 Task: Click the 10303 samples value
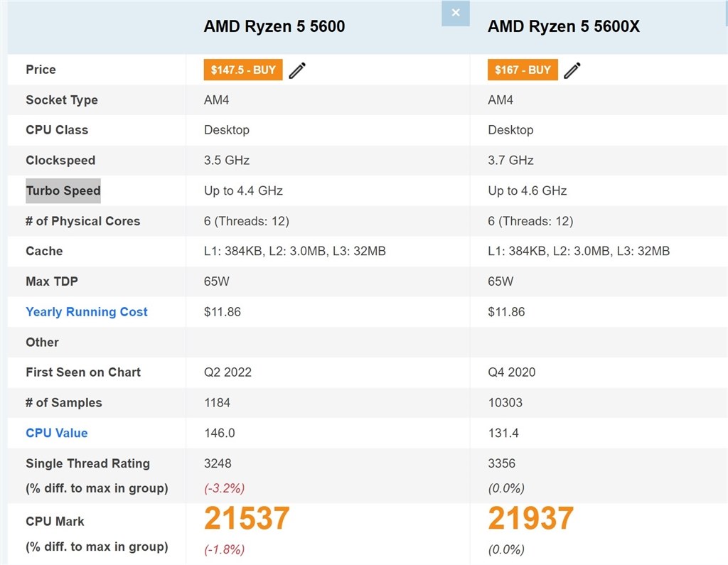[505, 402]
